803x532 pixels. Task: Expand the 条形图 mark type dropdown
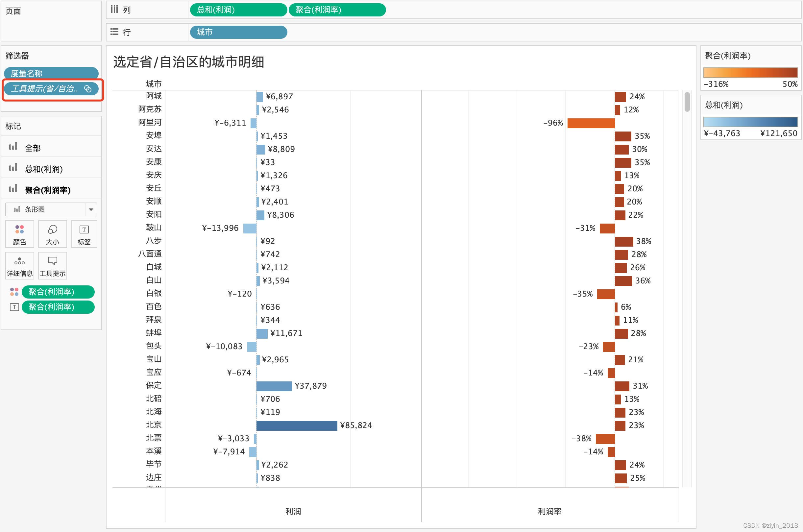point(91,209)
